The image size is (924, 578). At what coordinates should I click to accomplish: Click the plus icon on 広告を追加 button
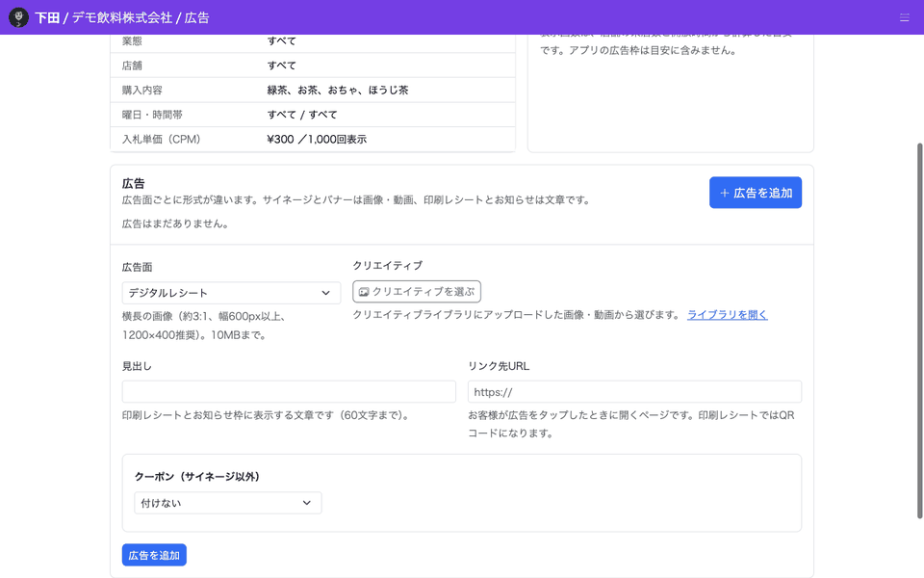725,193
